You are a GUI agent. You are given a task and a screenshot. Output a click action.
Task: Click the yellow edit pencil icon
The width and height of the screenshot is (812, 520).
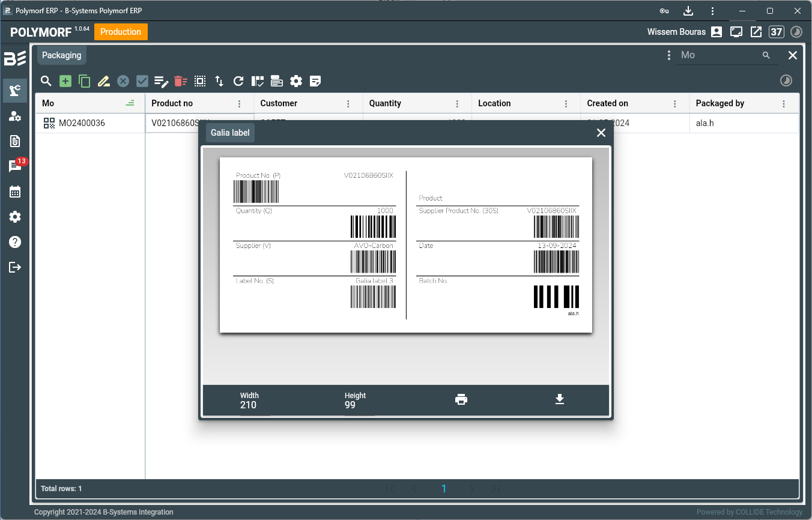click(104, 81)
